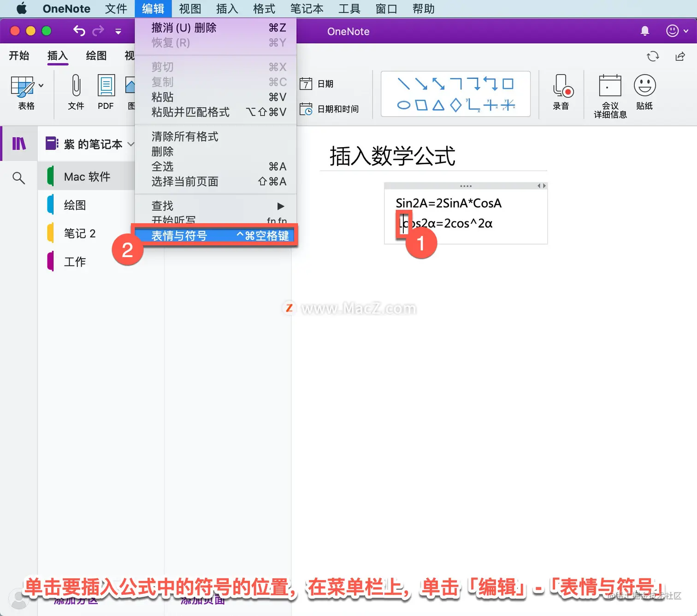Screen dimensions: 697x616
Task: Select the triangle shape
Action: point(438,105)
